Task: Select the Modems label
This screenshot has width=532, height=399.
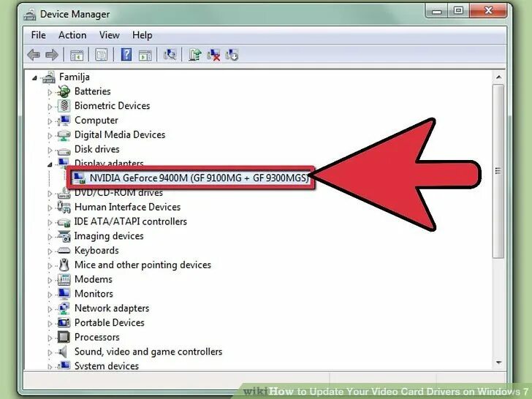Action: [94, 280]
